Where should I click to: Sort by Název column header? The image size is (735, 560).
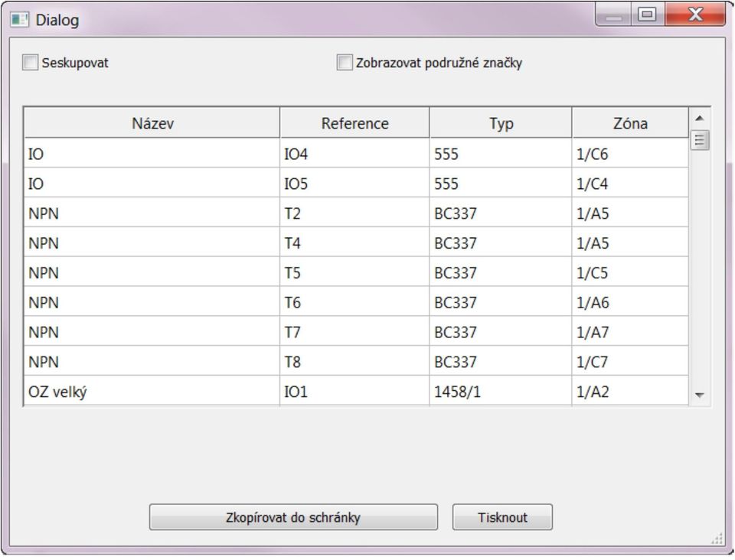click(152, 123)
